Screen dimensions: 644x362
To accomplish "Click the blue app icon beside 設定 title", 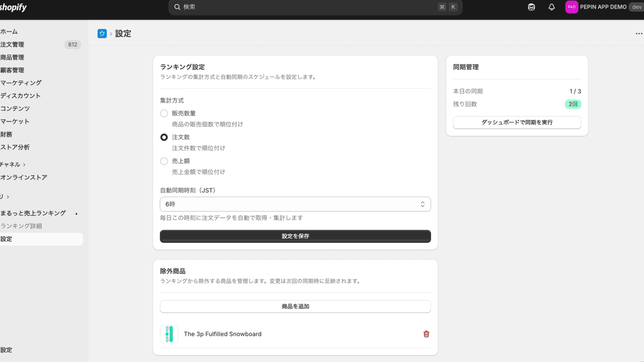I will (x=102, y=33).
